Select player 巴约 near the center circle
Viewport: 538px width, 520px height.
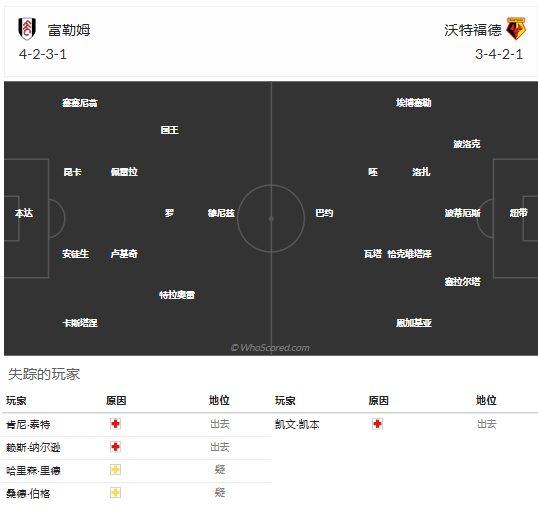tap(324, 213)
